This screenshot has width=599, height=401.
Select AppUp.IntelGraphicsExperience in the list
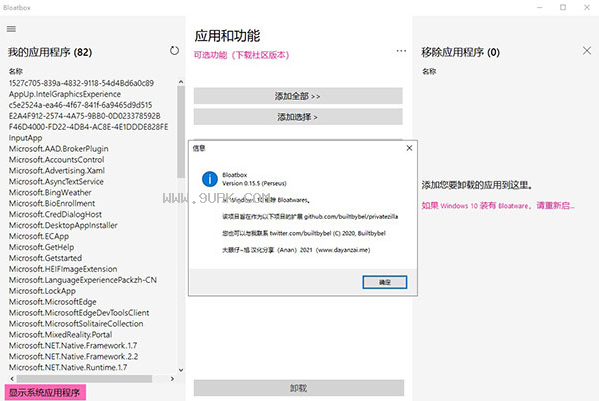click(x=65, y=94)
